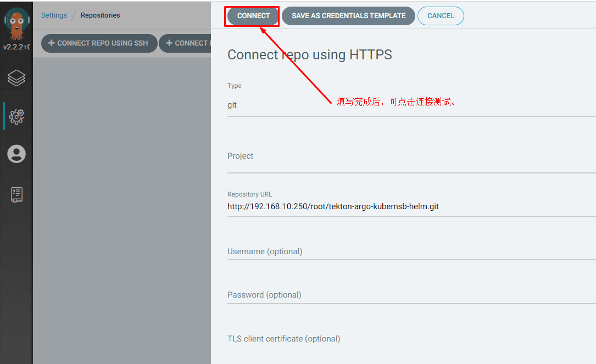Click the CONNECT button
This screenshot has height=364, width=596.
click(x=253, y=16)
